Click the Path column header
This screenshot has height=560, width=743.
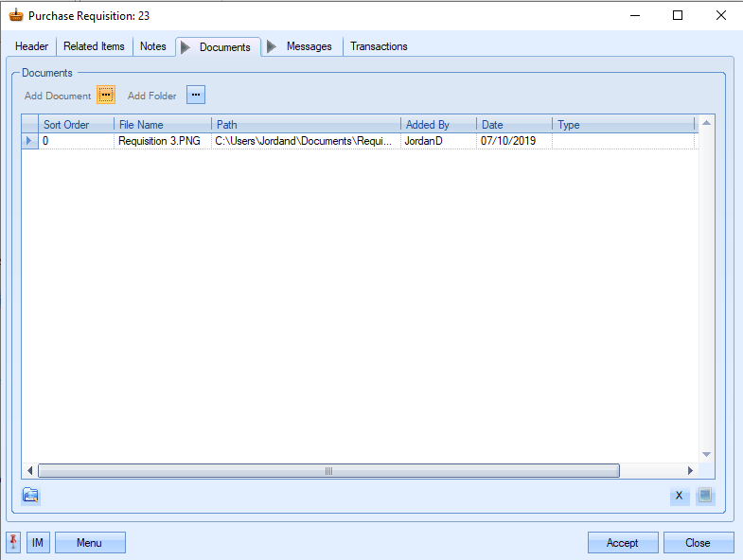pos(306,125)
